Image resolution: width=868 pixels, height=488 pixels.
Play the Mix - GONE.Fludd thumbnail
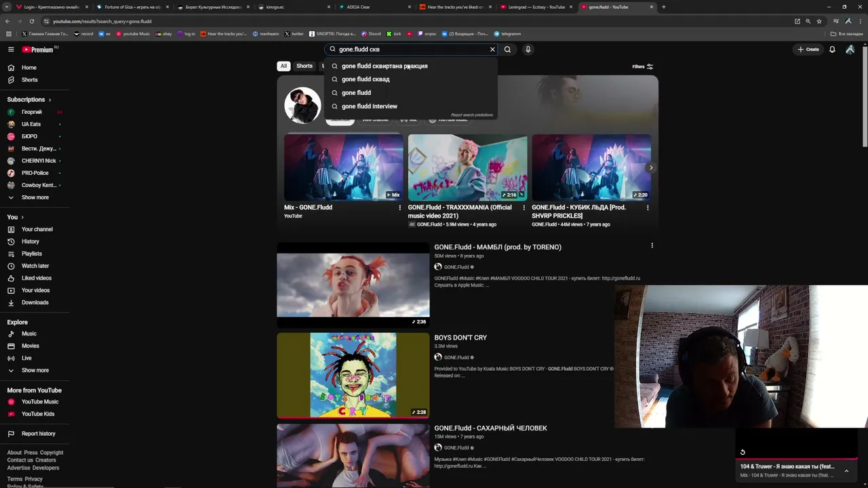click(x=343, y=167)
